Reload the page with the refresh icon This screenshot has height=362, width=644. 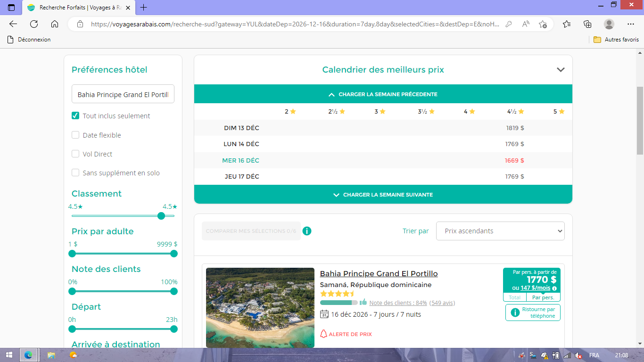34,24
